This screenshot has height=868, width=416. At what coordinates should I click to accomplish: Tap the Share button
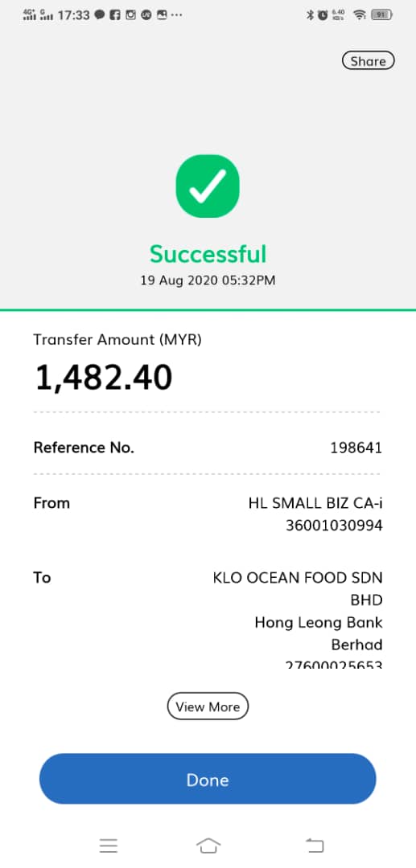coord(368,61)
